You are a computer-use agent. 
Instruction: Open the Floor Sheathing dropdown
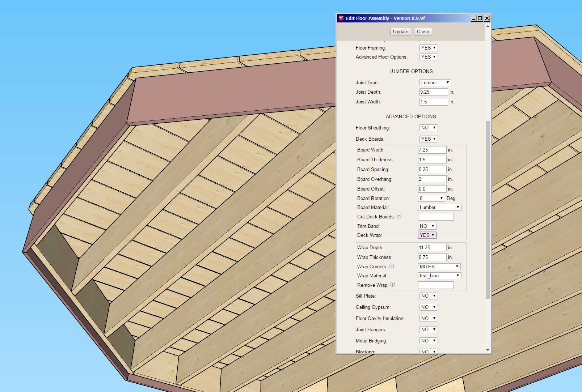click(429, 128)
